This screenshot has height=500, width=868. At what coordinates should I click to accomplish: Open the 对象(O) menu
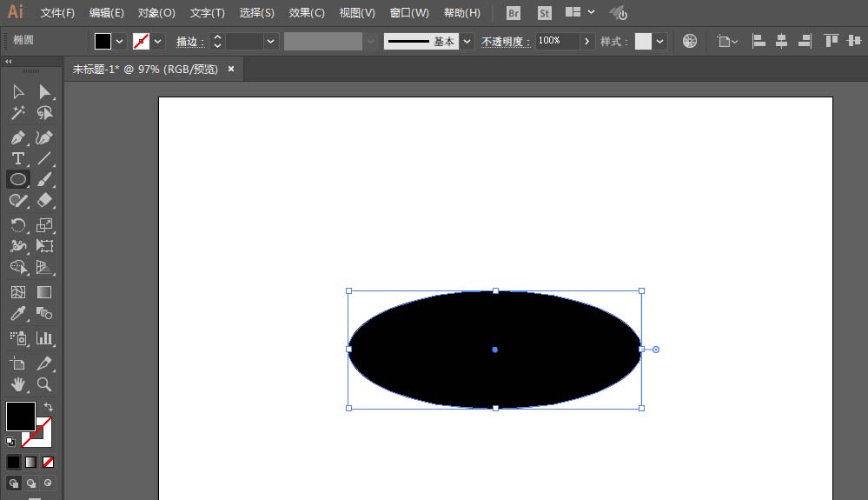click(x=156, y=13)
